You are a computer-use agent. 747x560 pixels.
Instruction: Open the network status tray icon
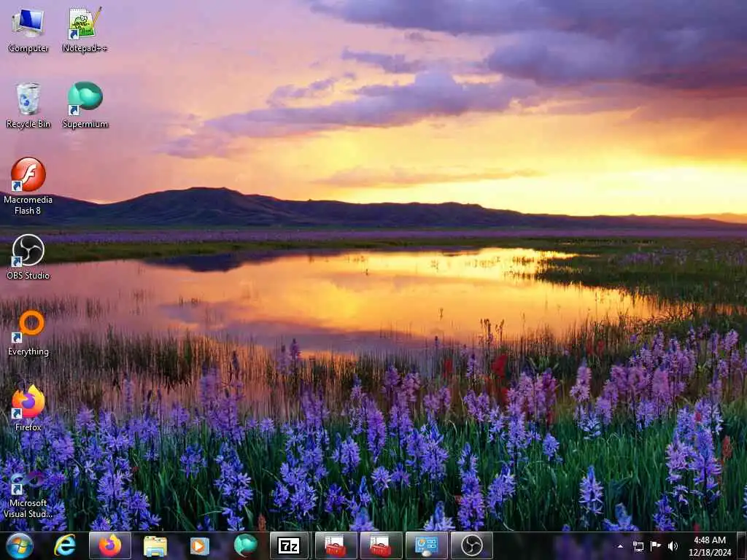tap(638, 546)
